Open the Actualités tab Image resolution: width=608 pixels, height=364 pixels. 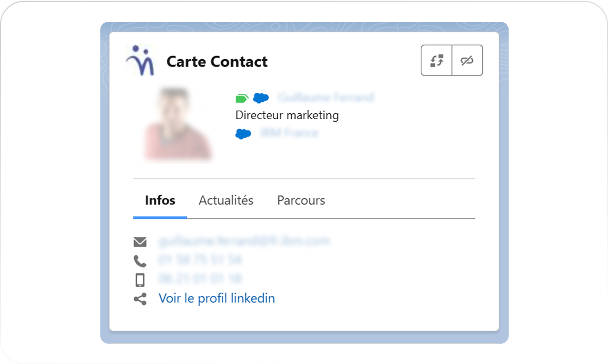(226, 201)
